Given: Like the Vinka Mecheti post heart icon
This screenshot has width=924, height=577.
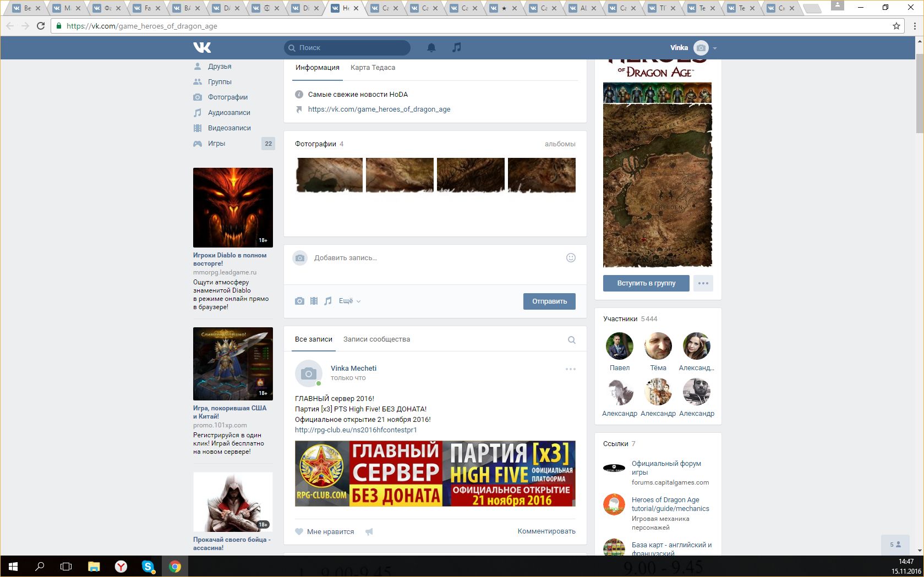Looking at the screenshot, I should coord(299,532).
